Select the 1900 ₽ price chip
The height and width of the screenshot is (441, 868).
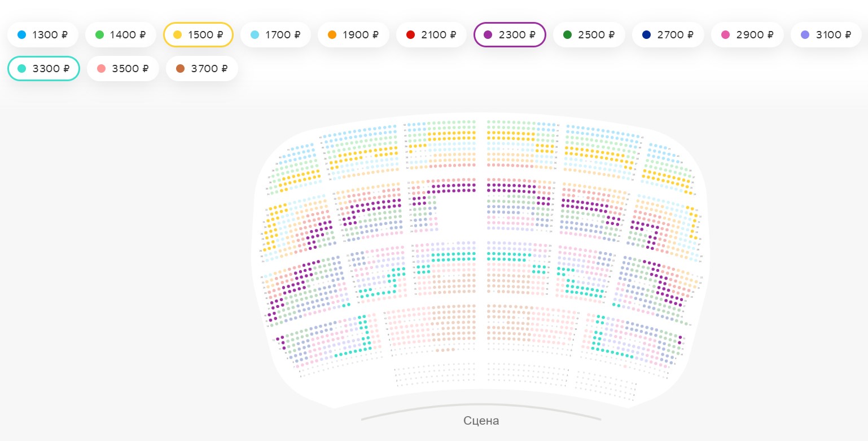(x=353, y=35)
